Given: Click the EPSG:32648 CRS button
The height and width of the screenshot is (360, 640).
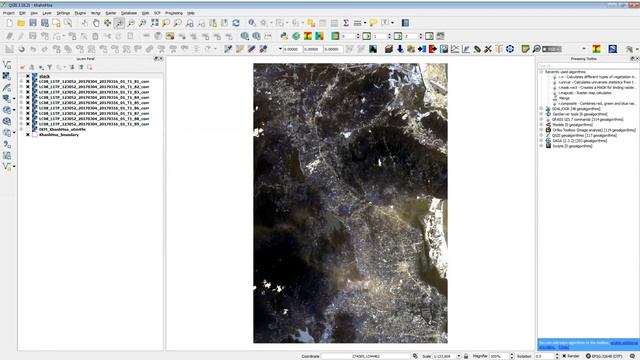Looking at the screenshot, I should click(604, 356).
